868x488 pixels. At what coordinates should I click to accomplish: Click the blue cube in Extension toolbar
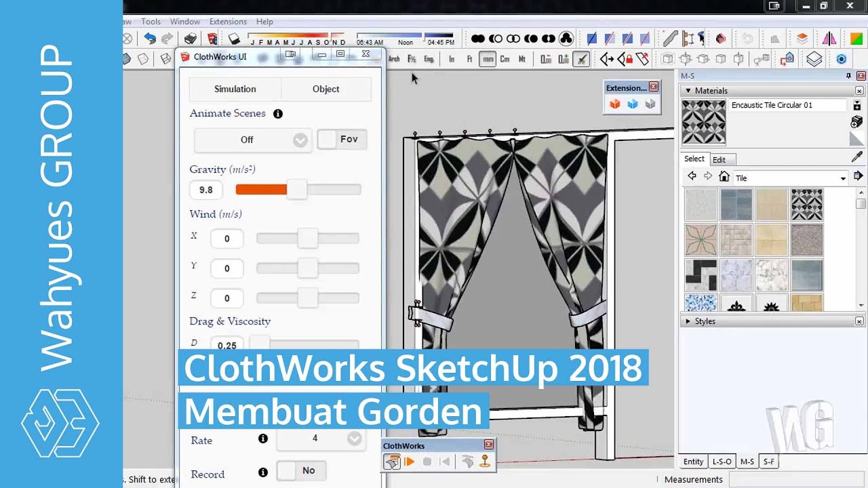point(633,104)
